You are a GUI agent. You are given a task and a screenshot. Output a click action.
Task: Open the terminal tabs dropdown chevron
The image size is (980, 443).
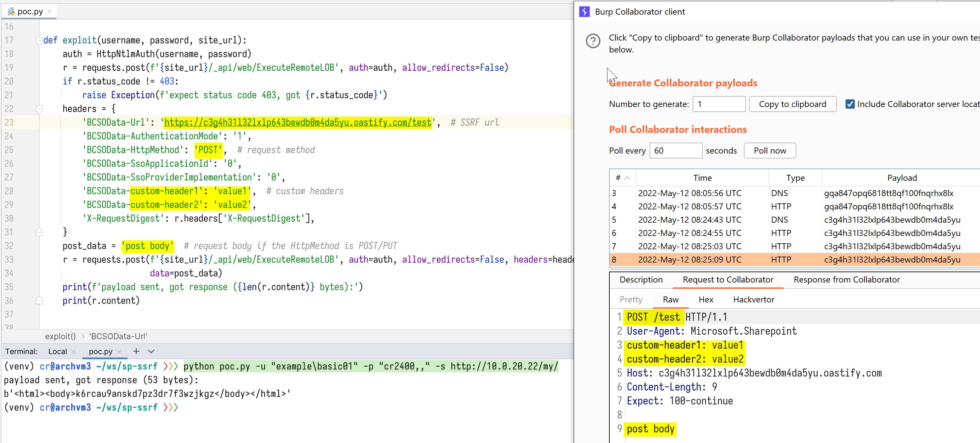pos(151,351)
